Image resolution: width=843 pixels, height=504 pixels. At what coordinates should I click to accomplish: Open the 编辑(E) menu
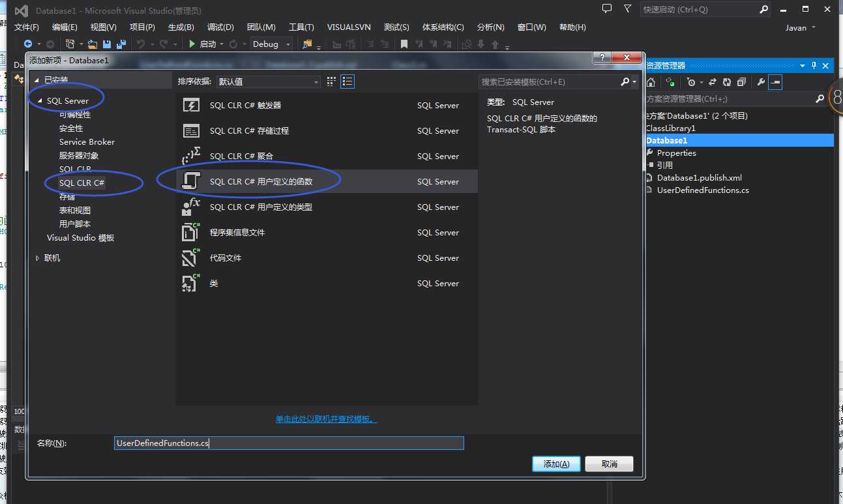[65, 27]
